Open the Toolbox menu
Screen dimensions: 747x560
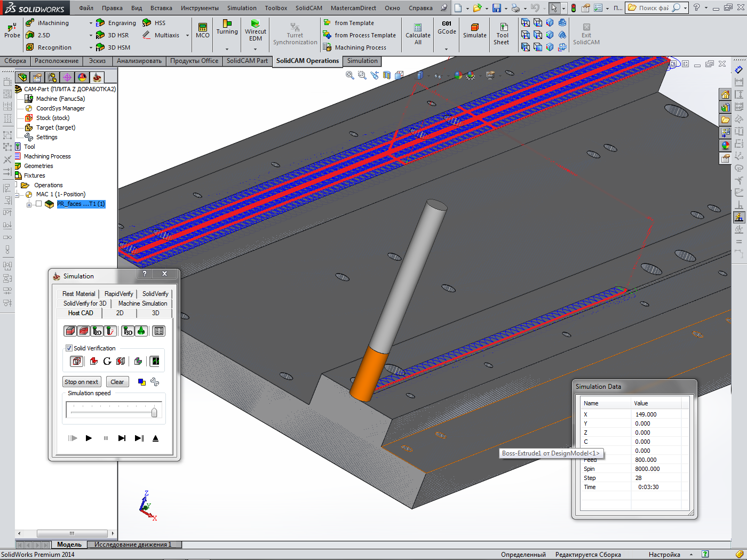point(276,8)
